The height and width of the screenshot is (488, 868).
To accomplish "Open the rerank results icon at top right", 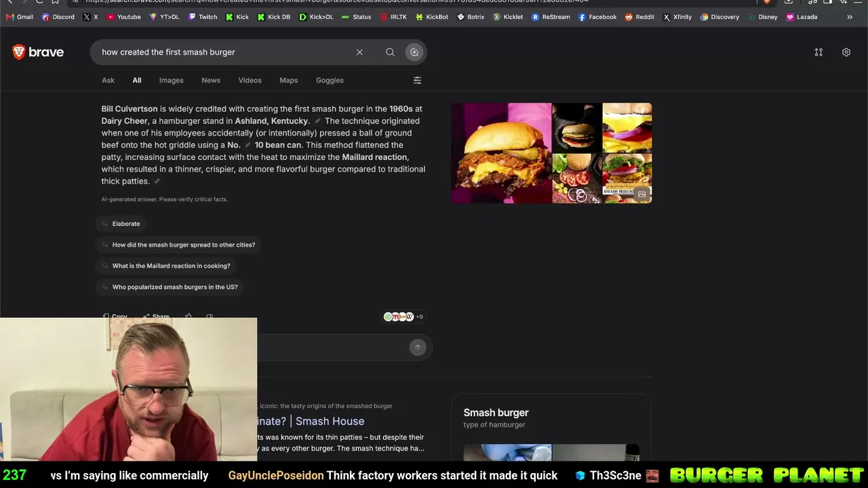I will click(x=818, y=52).
